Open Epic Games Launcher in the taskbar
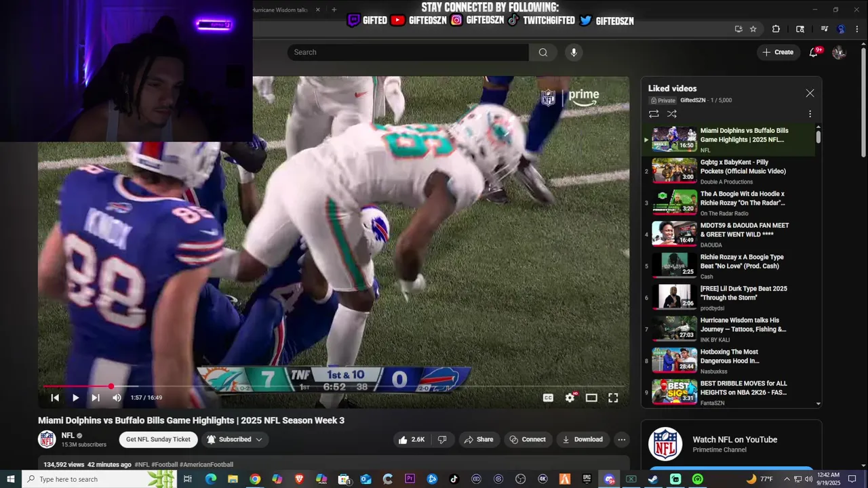The width and height of the screenshot is (868, 488). (587, 479)
